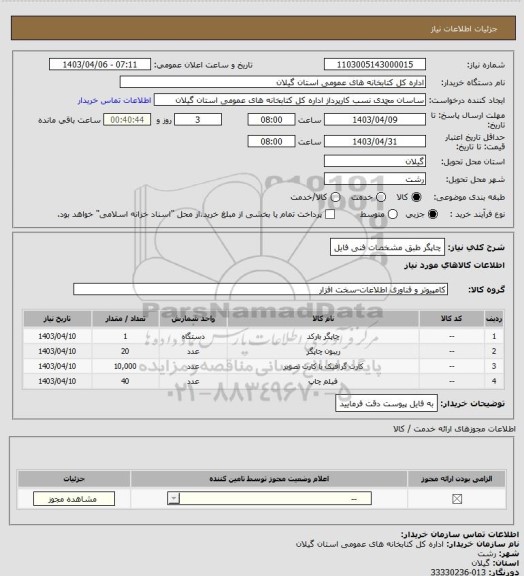Click the واحد شمارش column header
This screenshot has height=576, width=524.
[x=193, y=319]
